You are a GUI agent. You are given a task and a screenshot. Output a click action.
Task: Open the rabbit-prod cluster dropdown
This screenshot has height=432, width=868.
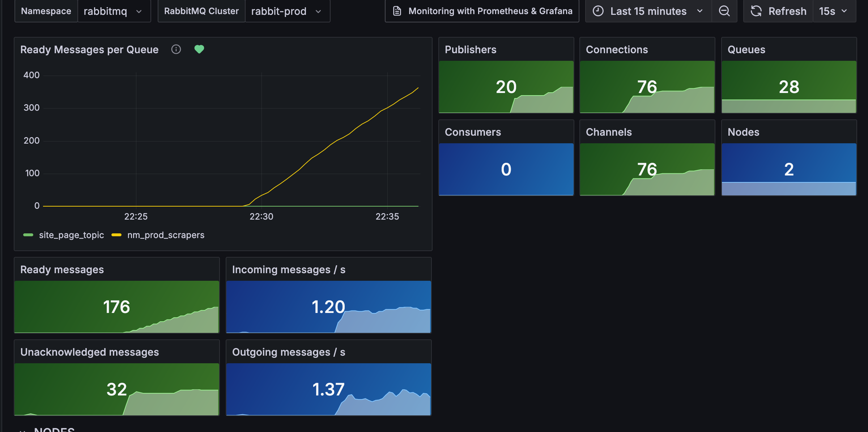pyautogui.click(x=288, y=11)
